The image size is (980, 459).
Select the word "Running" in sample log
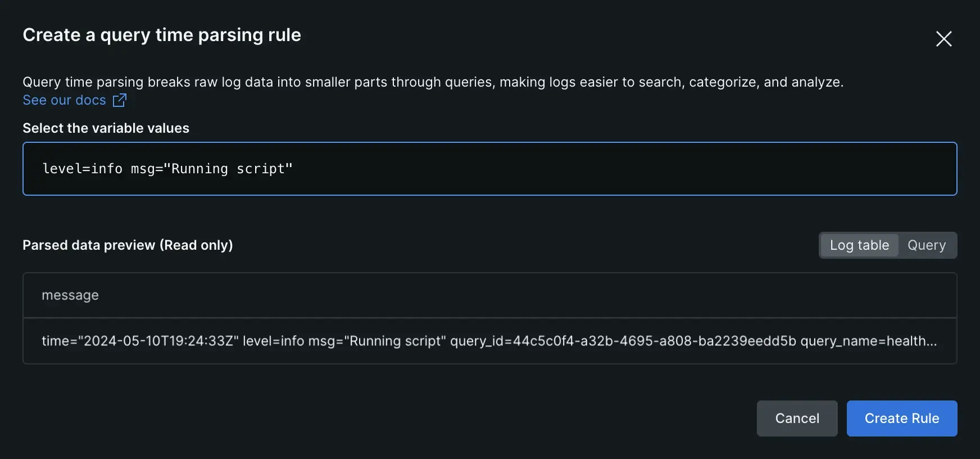(199, 169)
